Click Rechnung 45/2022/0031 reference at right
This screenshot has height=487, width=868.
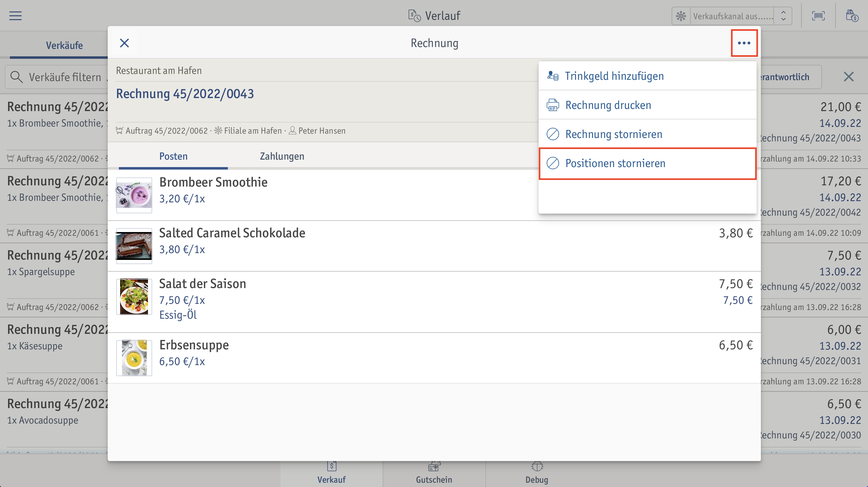coord(811,361)
